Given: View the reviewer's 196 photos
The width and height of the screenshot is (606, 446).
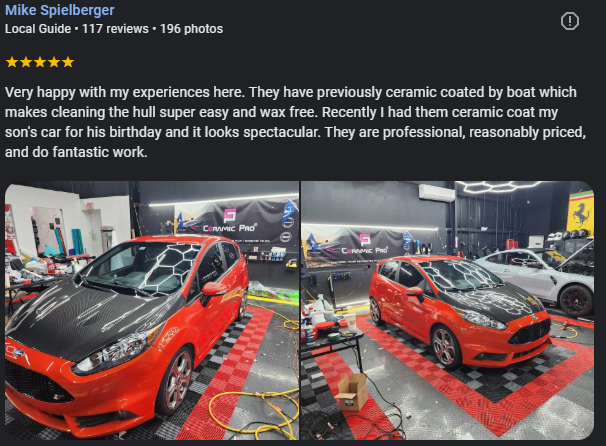Looking at the screenshot, I should point(191,29).
